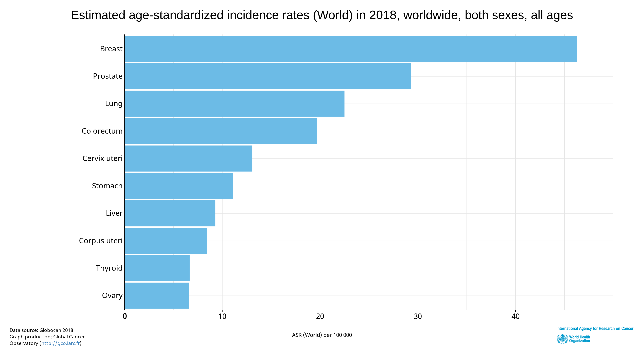Click the Thyroid bar
Viewport: 644px width, 356px height.
tap(157, 268)
